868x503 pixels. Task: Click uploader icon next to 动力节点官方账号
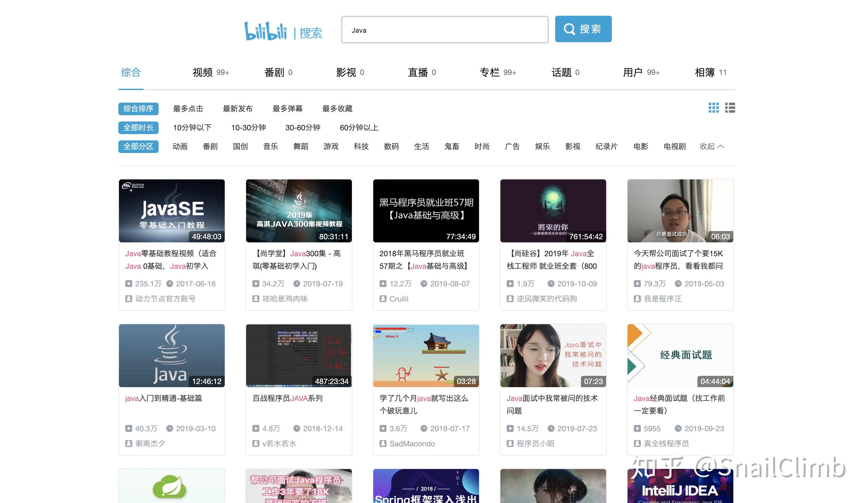coord(128,299)
